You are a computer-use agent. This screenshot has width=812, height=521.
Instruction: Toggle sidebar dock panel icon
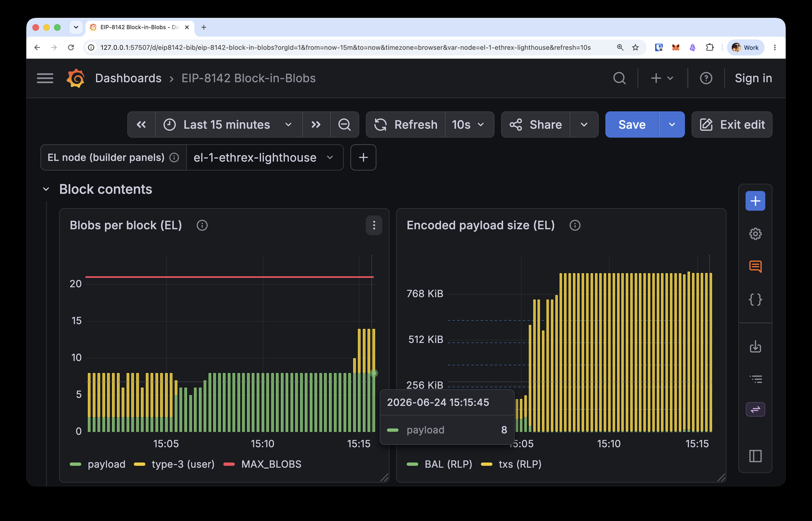(x=755, y=456)
